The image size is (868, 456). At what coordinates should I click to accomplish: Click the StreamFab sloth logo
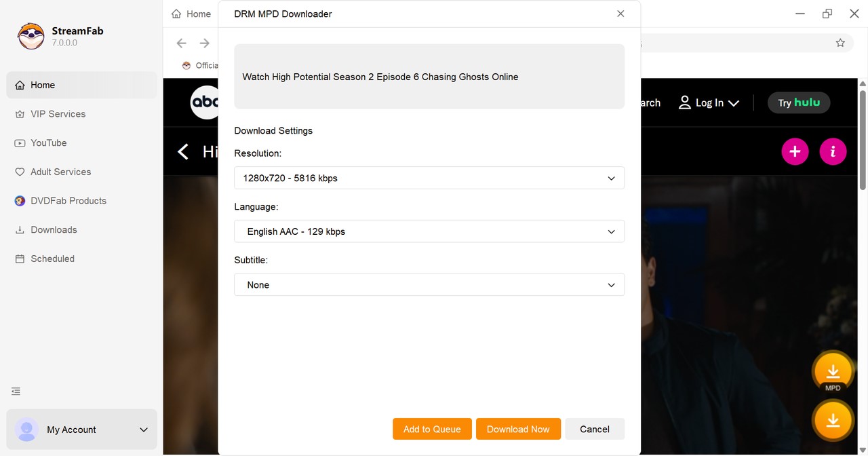pyautogui.click(x=31, y=37)
